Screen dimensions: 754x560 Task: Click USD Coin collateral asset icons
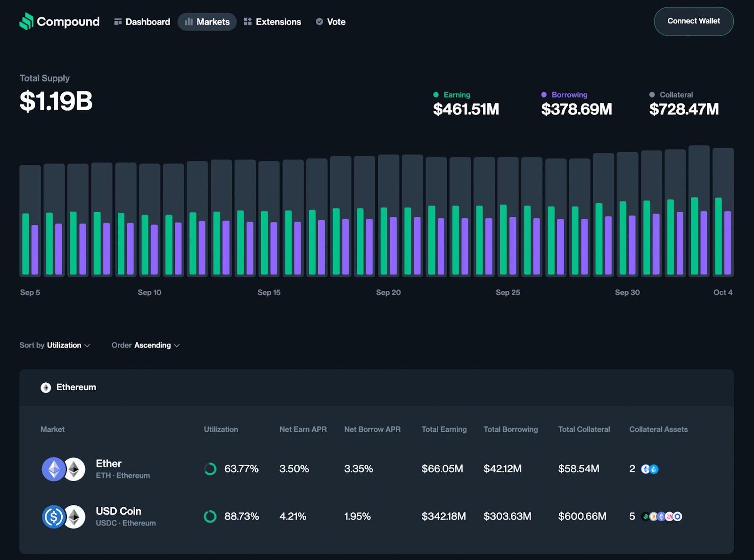coord(662,517)
